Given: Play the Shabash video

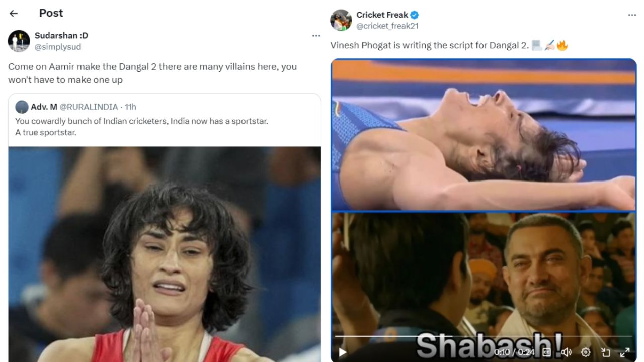Looking at the screenshot, I should click(343, 352).
